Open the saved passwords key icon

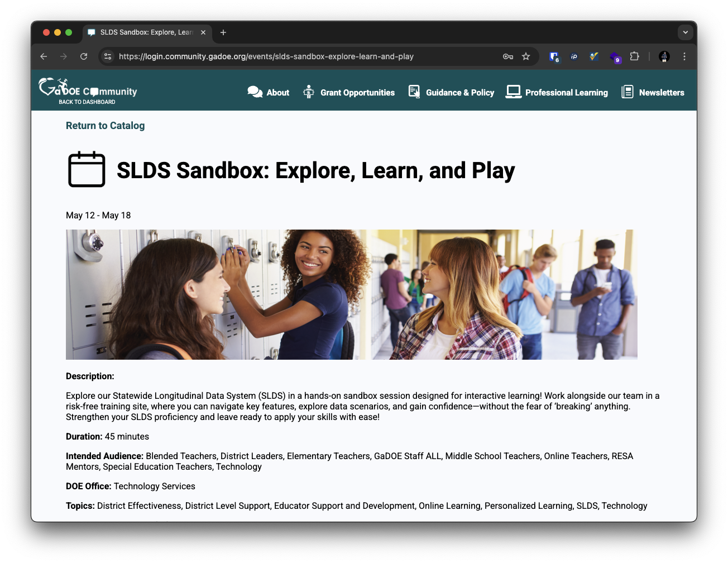coord(507,56)
